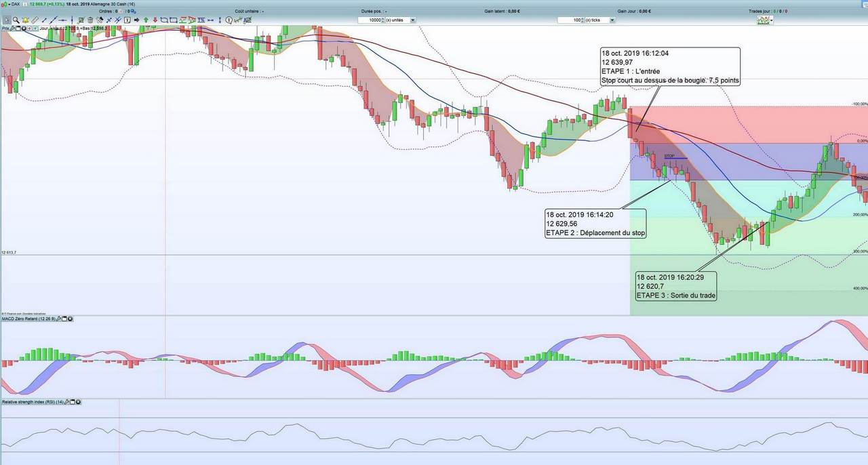
Task: Open MACD Zéro Retard settings wrench
Action: 59,319
